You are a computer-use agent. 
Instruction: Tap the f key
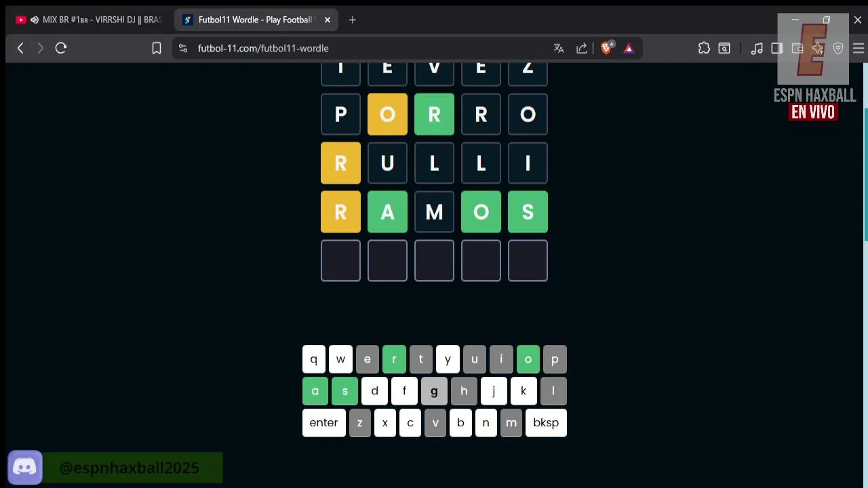tap(404, 391)
